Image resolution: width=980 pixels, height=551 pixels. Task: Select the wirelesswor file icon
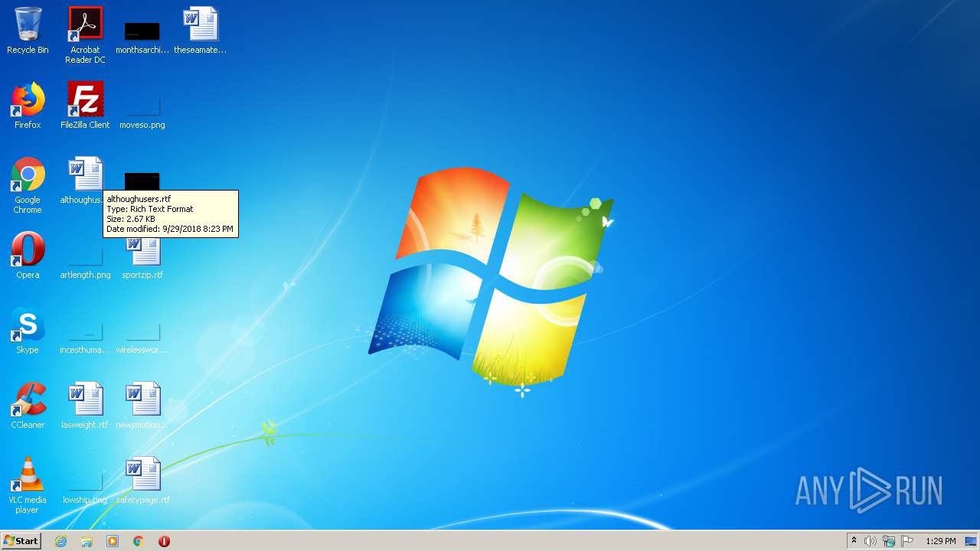(142, 339)
